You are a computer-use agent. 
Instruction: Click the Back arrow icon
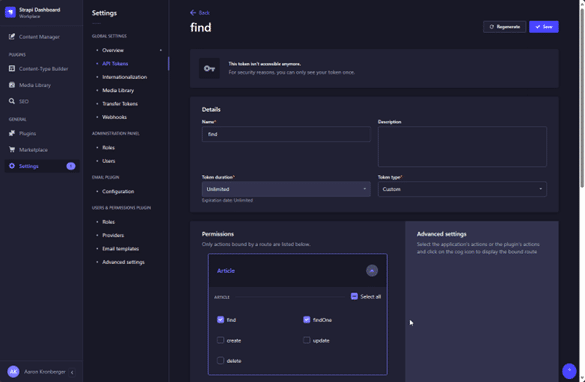[x=193, y=13]
